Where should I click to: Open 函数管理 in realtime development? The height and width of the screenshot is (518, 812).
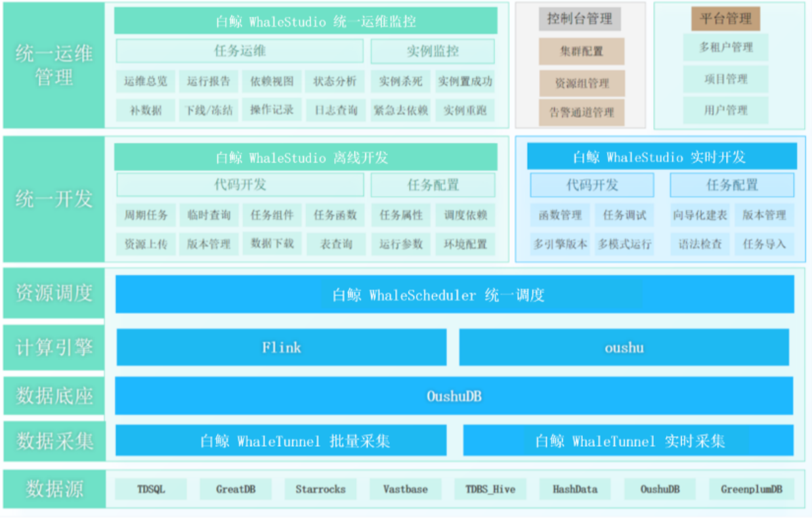click(x=560, y=215)
